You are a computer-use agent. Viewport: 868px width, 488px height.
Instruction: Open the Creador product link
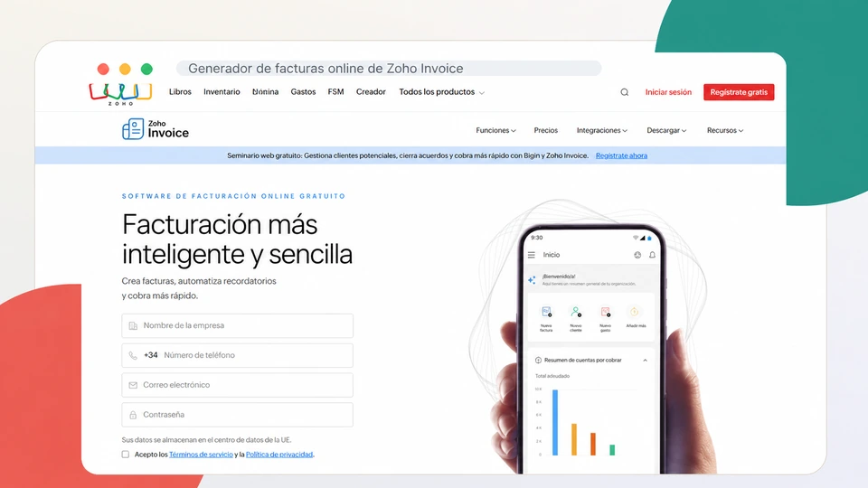click(371, 92)
